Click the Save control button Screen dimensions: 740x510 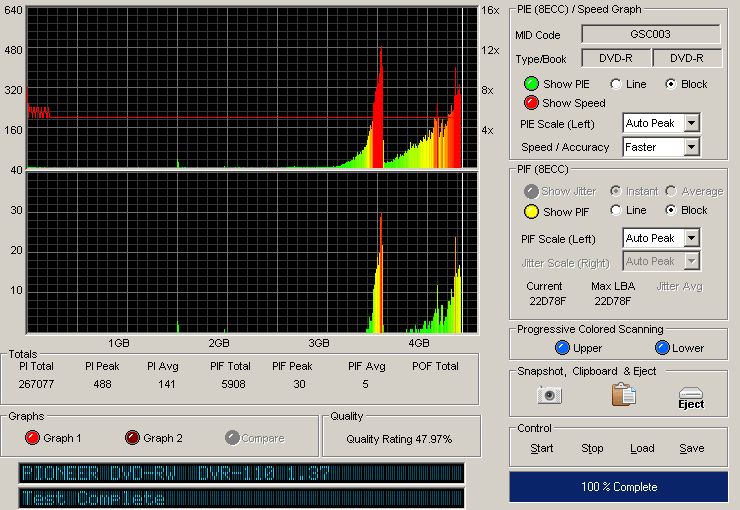click(x=691, y=448)
